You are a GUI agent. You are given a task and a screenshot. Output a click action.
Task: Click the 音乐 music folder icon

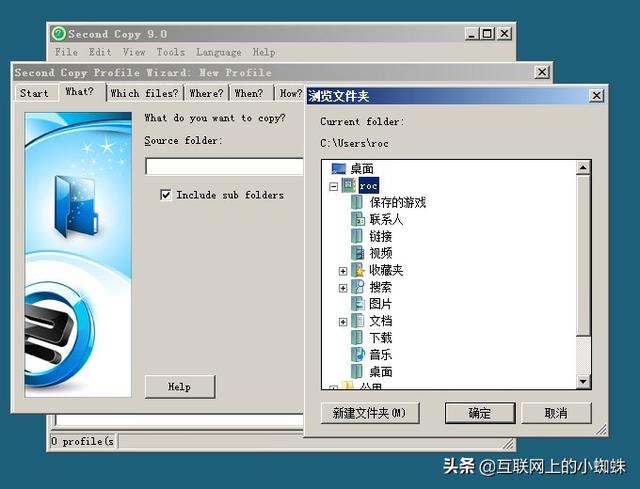(358, 354)
